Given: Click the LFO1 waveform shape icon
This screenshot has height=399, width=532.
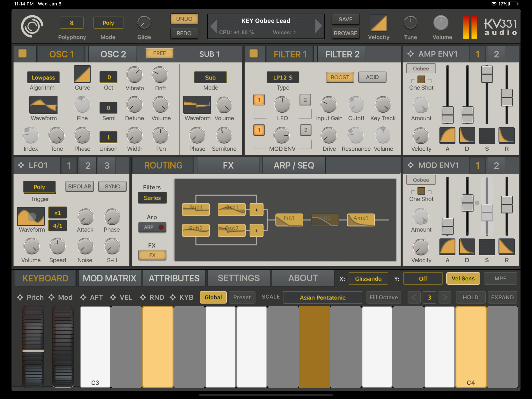Looking at the screenshot, I should (31, 216).
